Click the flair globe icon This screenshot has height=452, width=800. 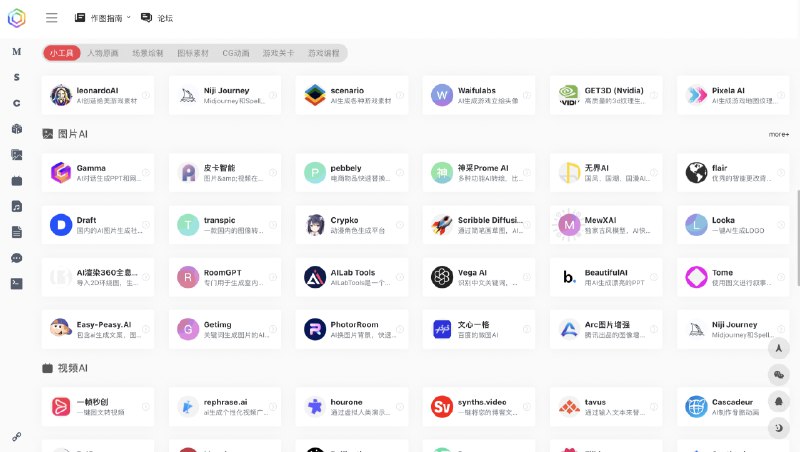(696, 172)
